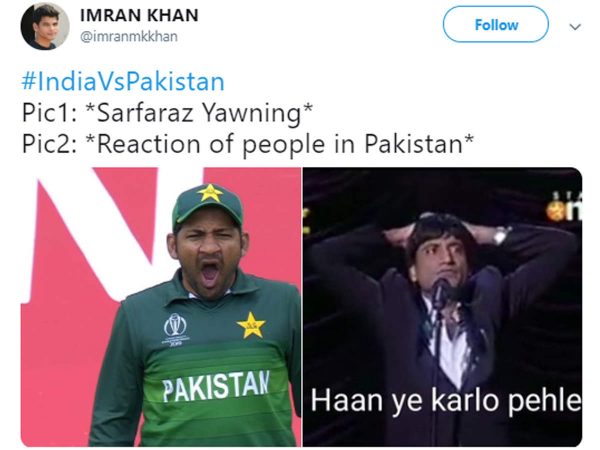Click the World Cup trophy logo on jersey
The height and width of the screenshot is (450, 600).
(175, 329)
